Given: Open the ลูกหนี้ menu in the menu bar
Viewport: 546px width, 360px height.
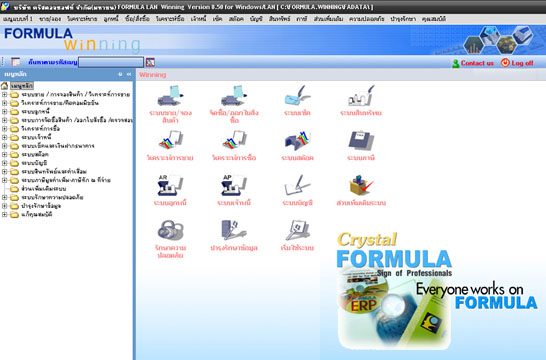Looking at the screenshot, I should point(111,19).
